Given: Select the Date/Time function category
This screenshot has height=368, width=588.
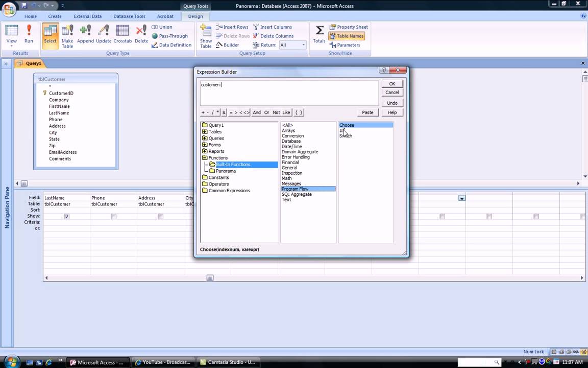Looking at the screenshot, I should pyautogui.click(x=292, y=147).
